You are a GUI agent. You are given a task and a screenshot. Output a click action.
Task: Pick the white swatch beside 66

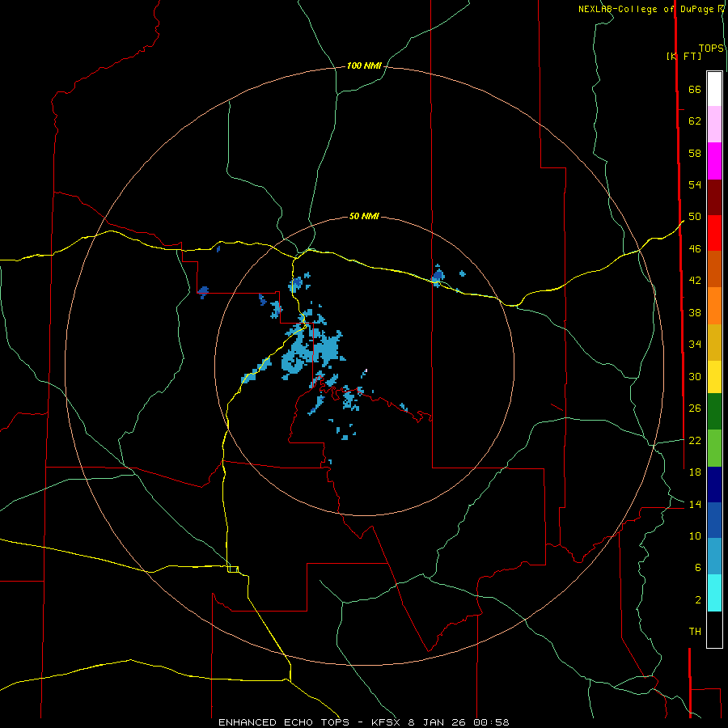[714, 89]
